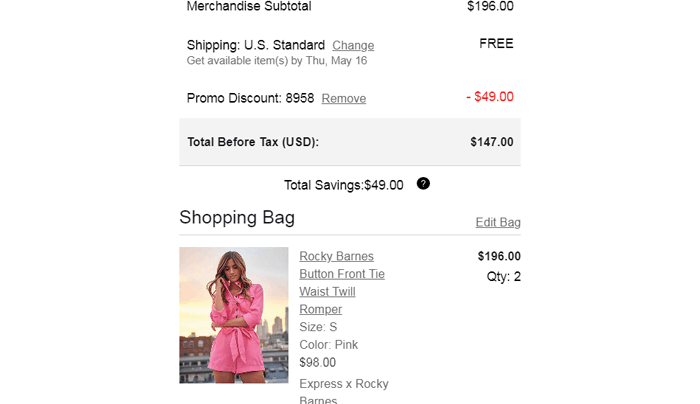The width and height of the screenshot is (700, 404).
Task: Click the Size: S product detail
Action: coord(318,327)
